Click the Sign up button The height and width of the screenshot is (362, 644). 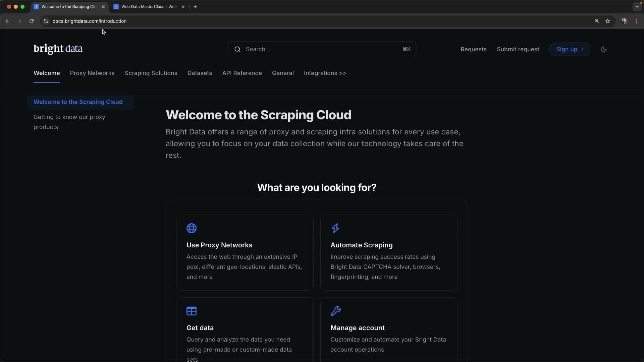(x=570, y=49)
